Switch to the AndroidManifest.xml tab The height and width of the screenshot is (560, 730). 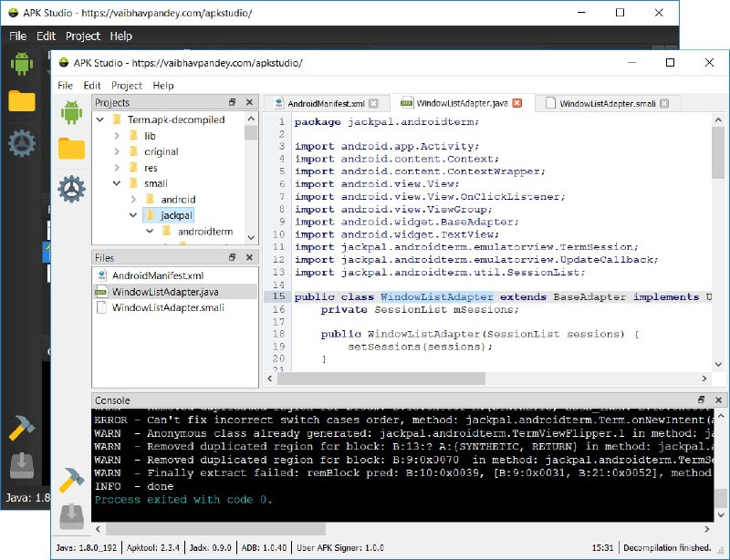pos(326,103)
